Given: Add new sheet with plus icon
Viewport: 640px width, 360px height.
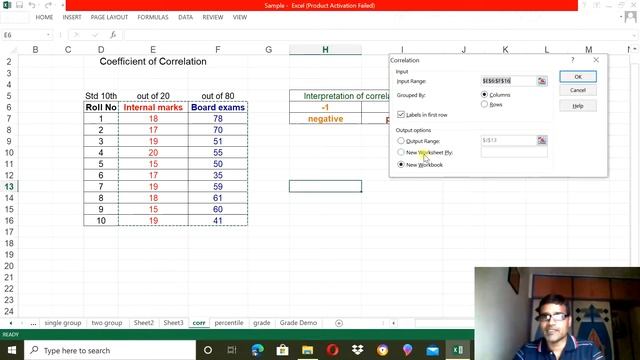Looking at the screenshot, I should click(x=339, y=323).
